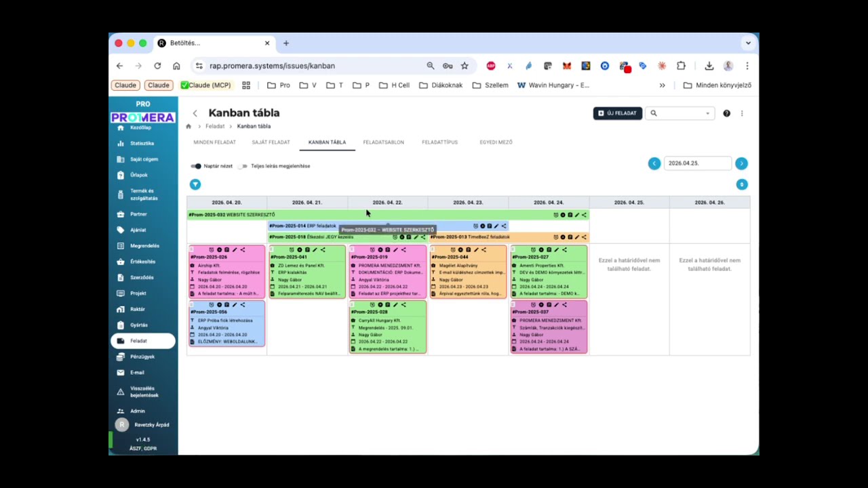Click the home breadcrumb icon

(x=189, y=126)
